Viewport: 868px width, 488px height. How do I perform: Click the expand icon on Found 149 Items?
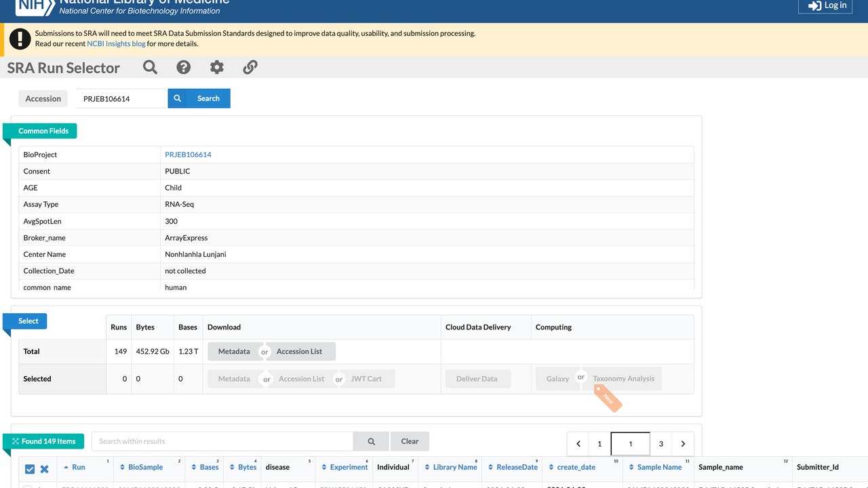click(16, 441)
